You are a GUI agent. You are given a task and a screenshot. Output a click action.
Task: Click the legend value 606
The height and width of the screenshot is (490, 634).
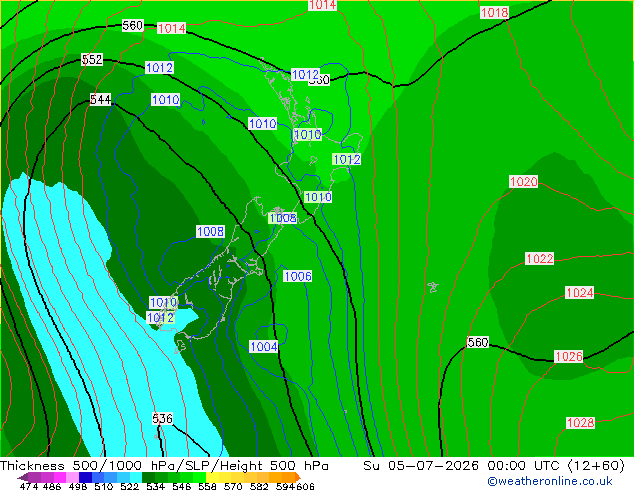[x=305, y=486]
